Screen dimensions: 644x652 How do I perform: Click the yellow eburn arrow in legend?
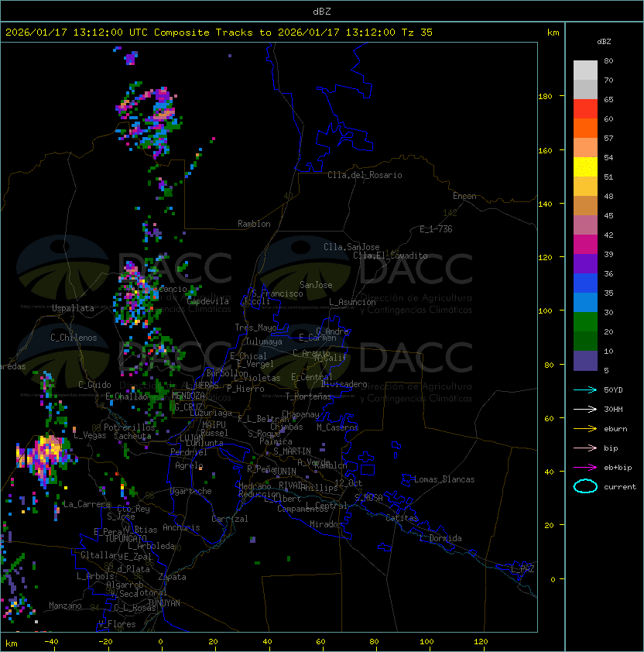585,429
